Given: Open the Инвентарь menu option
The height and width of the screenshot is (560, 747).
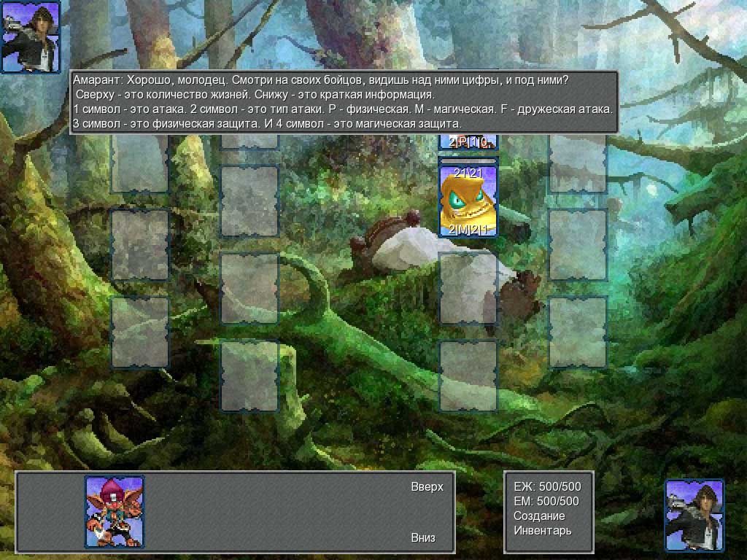Looking at the screenshot, I should click(x=542, y=530).
